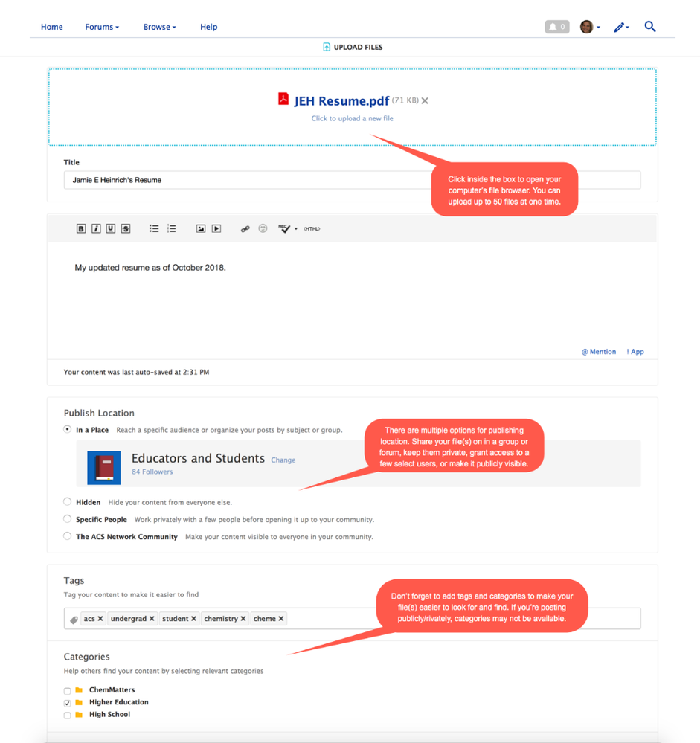Click the Change link for Educators and Students
This screenshot has width=700, height=743.
coord(283,460)
